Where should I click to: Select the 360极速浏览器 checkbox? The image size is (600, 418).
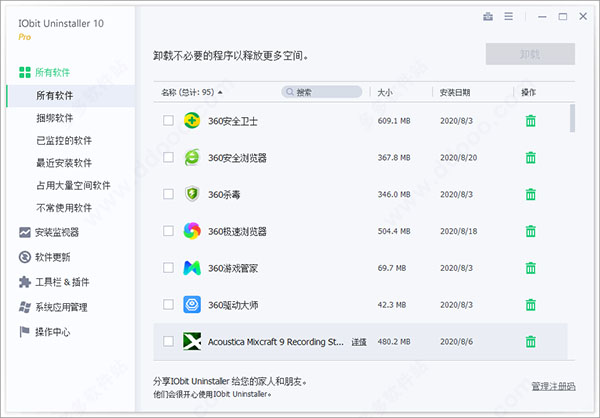click(168, 231)
